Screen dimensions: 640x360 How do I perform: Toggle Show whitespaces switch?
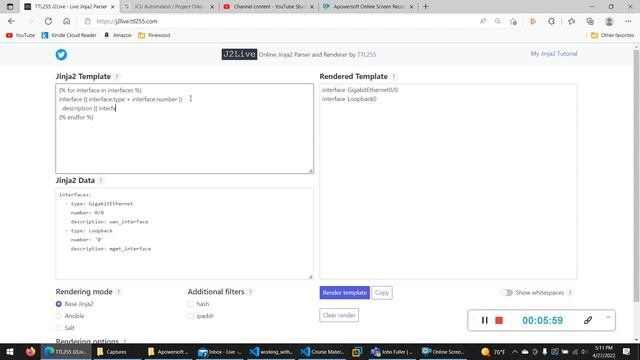[507, 293]
